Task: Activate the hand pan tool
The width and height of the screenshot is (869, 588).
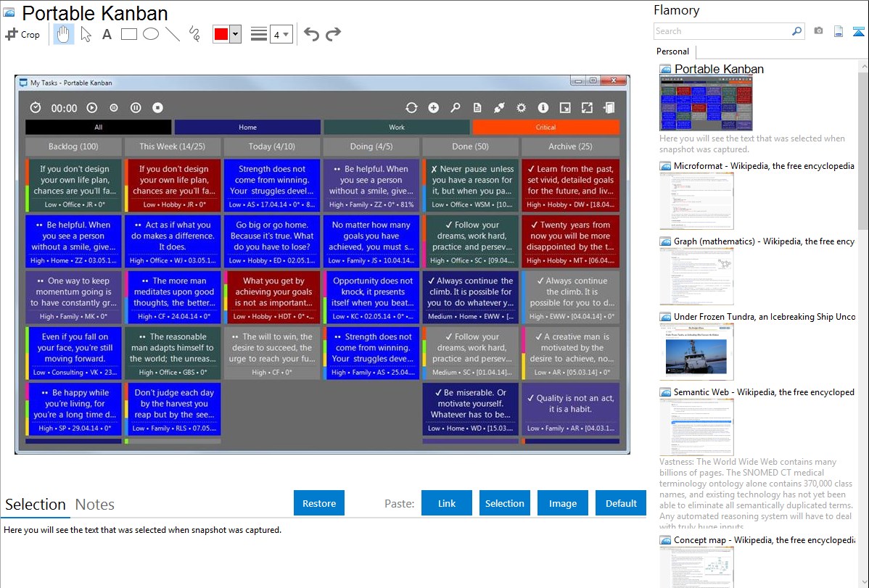Action: click(63, 34)
